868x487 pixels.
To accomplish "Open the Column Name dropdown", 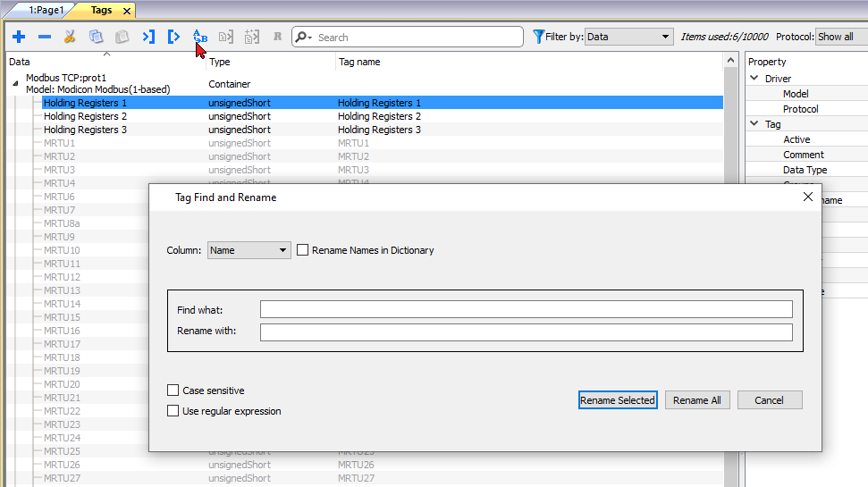I will (x=249, y=250).
